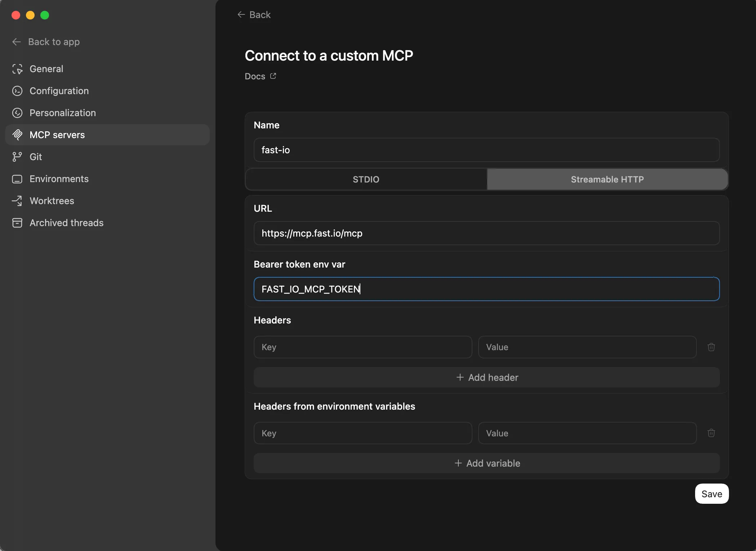Open the Personalization section
The image size is (756, 551).
tap(62, 113)
